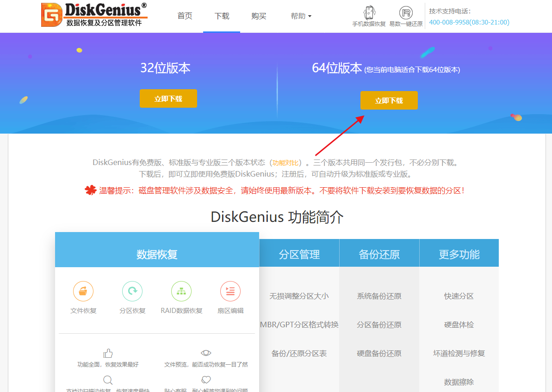Image resolution: width=552 pixels, height=392 pixels.
Task: Click the thumbs-up 功能全面 icon
Action: point(108,354)
